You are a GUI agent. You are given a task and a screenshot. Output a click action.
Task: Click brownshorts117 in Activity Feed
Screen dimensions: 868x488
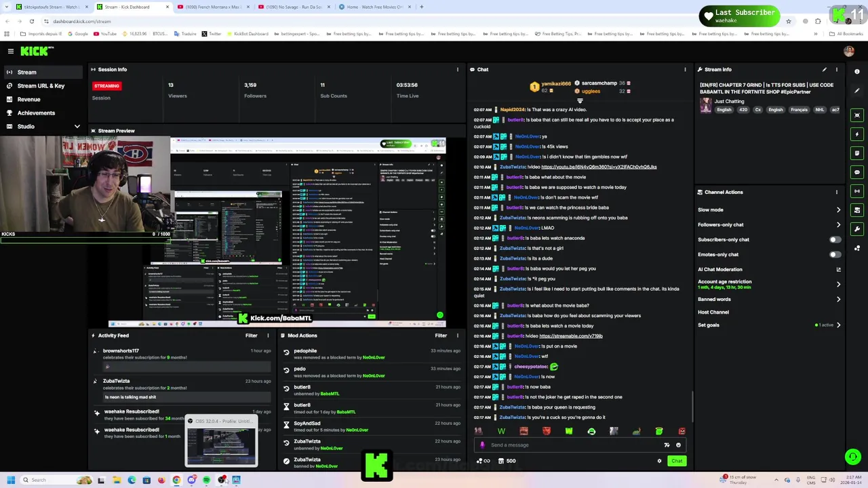click(x=121, y=351)
